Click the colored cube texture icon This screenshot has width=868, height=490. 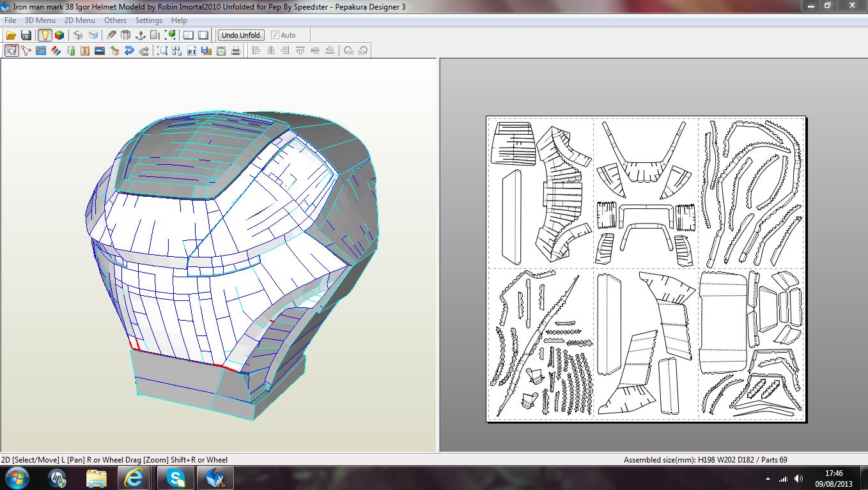click(59, 35)
